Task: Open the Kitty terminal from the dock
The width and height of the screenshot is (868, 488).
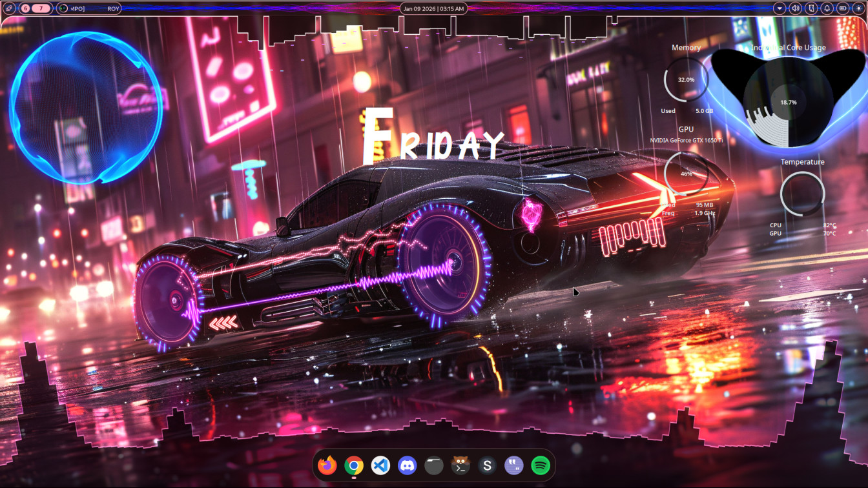Action: pyautogui.click(x=460, y=465)
